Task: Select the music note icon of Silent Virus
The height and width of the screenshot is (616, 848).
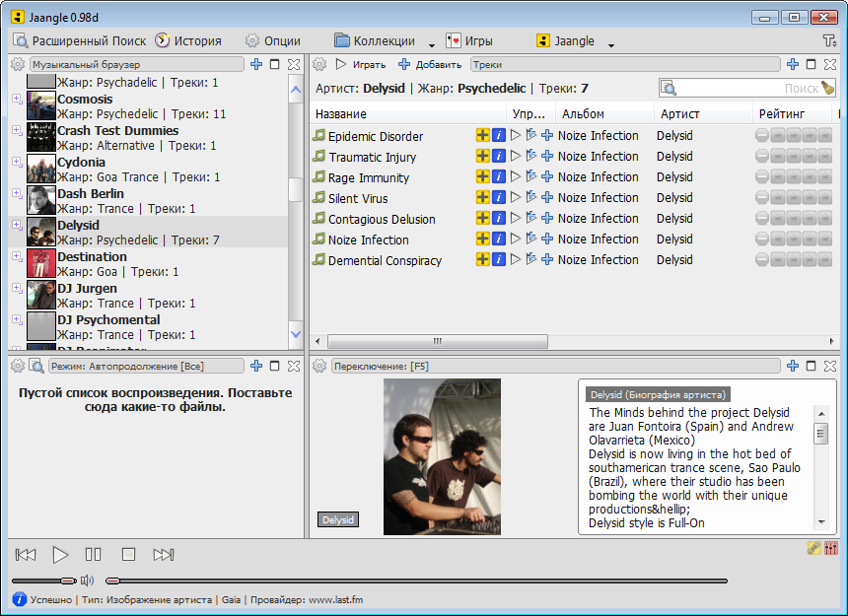Action: click(x=319, y=198)
